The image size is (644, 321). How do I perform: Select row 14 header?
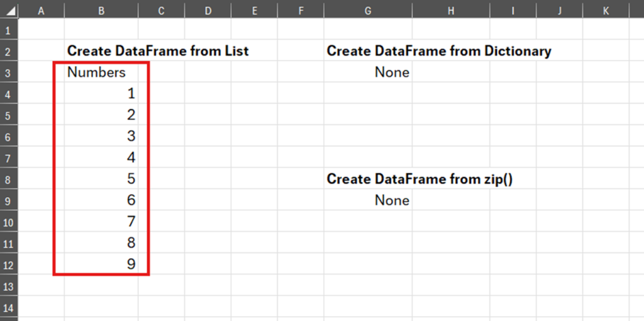coord(9,308)
